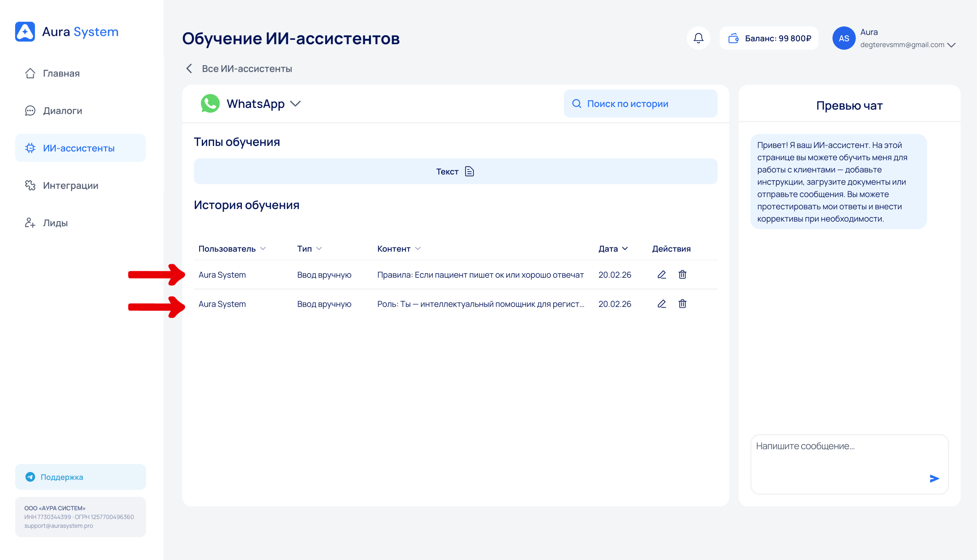977x560 pixels.
Task: Open the Тип column filter
Action: click(x=309, y=249)
